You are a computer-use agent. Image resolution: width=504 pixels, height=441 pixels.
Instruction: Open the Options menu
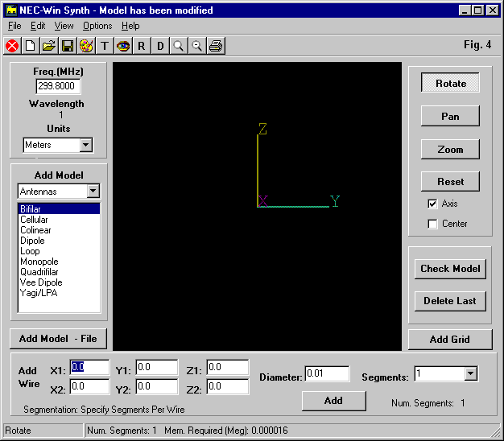[97, 27]
